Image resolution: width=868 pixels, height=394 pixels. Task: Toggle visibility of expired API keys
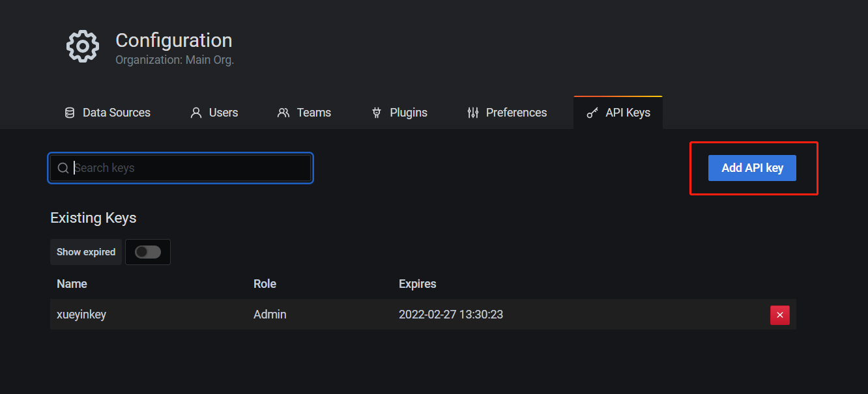(x=148, y=252)
